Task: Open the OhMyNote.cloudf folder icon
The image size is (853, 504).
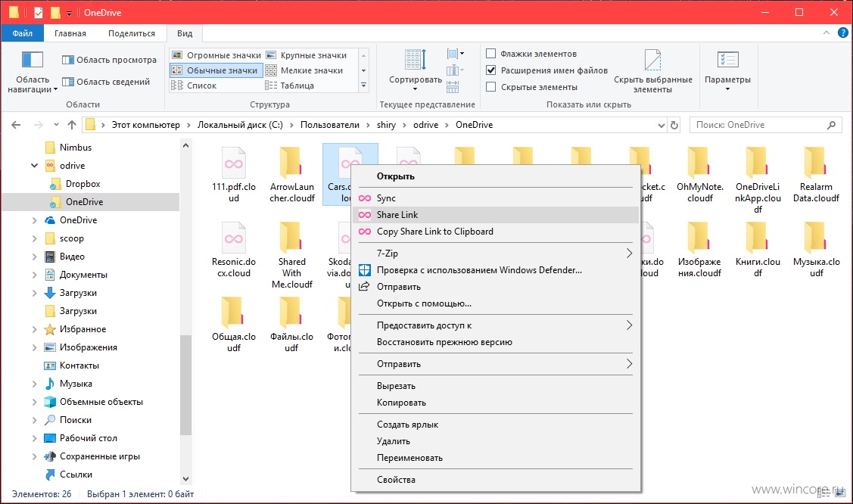Action: pos(699,162)
